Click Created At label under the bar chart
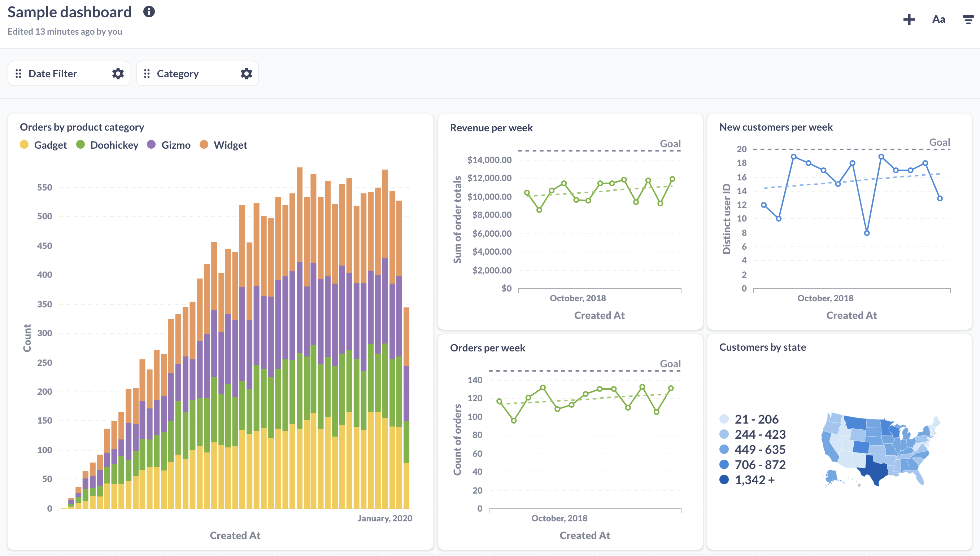The height and width of the screenshot is (556, 980). pyautogui.click(x=235, y=535)
